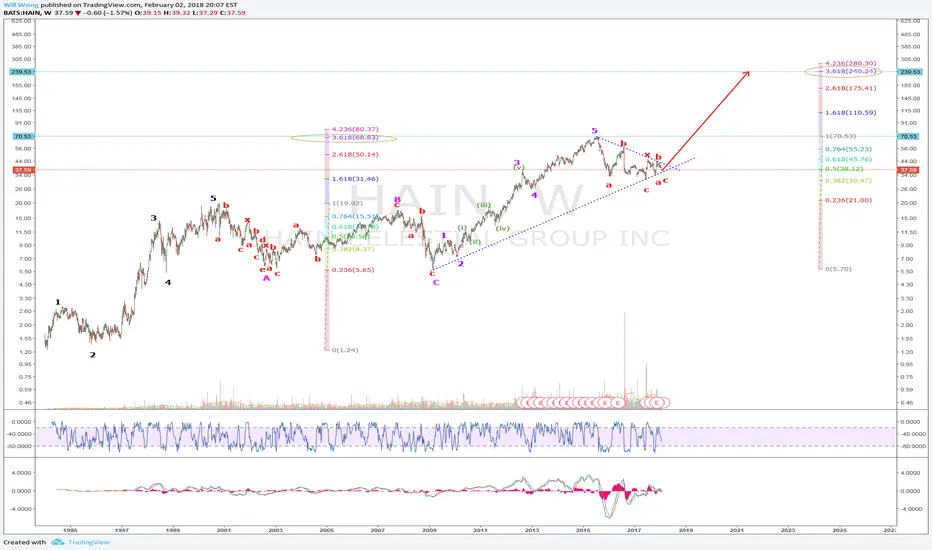The height and width of the screenshot is (550, 932).
Task: Click the red 37.59 price tag on right axis
Action: tap(909, 170)
